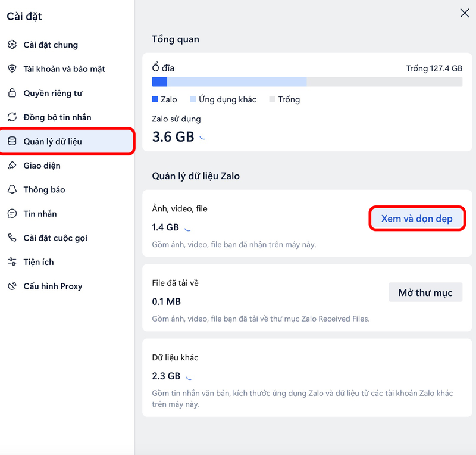Click the lock icon for Quyền riêng tư
Viewport: 476px width, 455px height.
[x=12, y=93]
